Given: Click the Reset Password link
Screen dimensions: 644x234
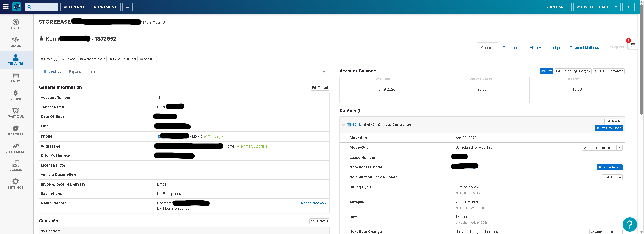Looking at the screenshot, I should [314, 203].
